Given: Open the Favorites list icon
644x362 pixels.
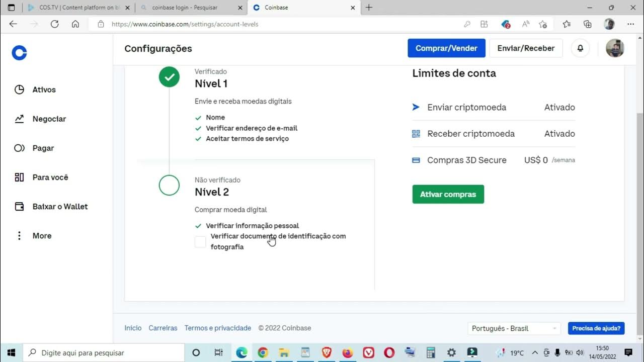Looking at the screenshot, I should [x=567, y=24].
